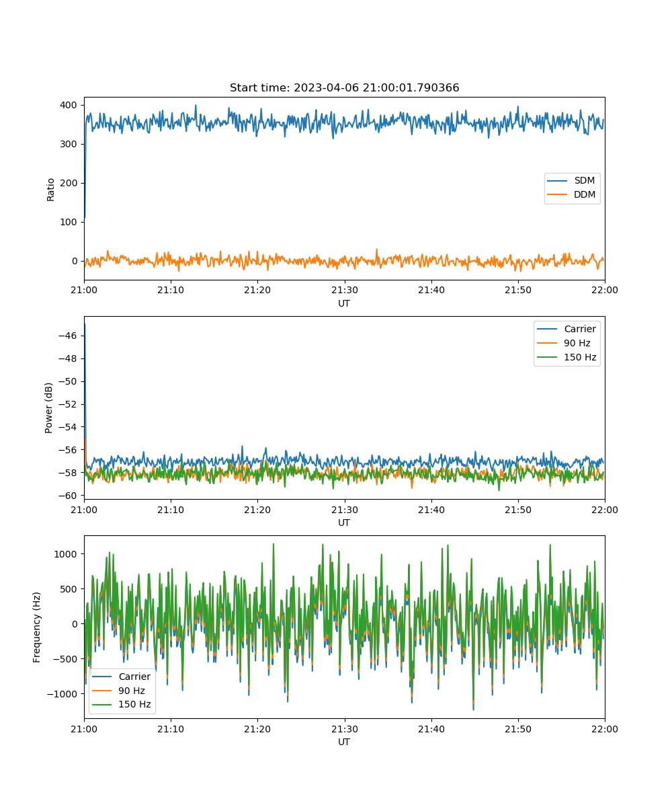The image size is (672, 807).
Task: Click the blue SDM line sample in legend
Action: click(x=558, y=181)
